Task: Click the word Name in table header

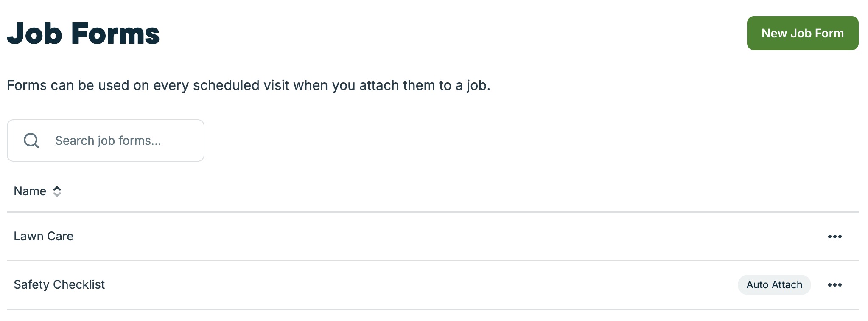Action: (x=30, y=191)
